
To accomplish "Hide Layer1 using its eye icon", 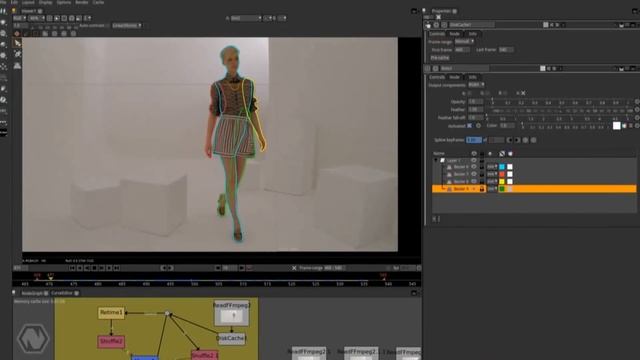I will pos(474,160).
